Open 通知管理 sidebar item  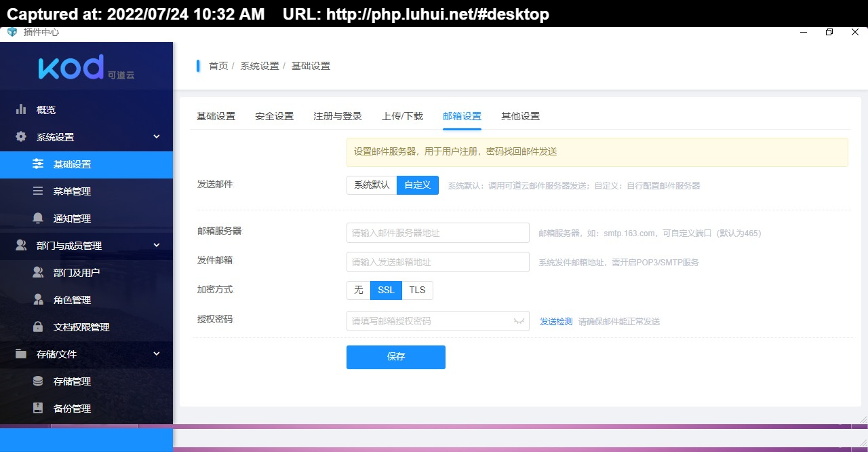(x=86, y=219)
